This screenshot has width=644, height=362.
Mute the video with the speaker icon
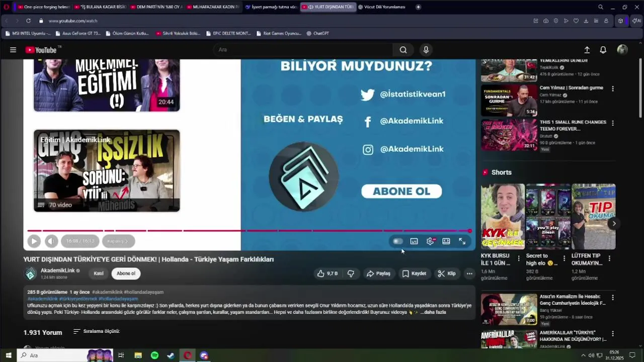pyautogui.click(x=51, y=241)
